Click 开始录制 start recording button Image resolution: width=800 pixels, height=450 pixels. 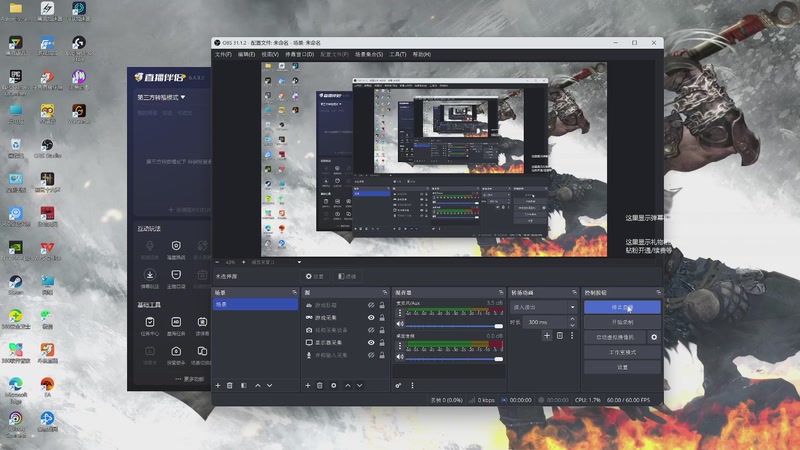622,322
